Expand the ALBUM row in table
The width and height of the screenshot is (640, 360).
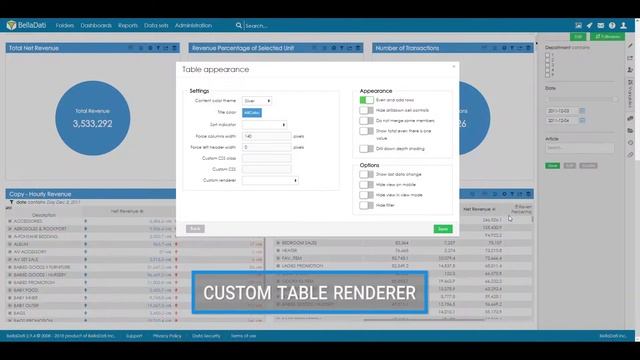10,244
